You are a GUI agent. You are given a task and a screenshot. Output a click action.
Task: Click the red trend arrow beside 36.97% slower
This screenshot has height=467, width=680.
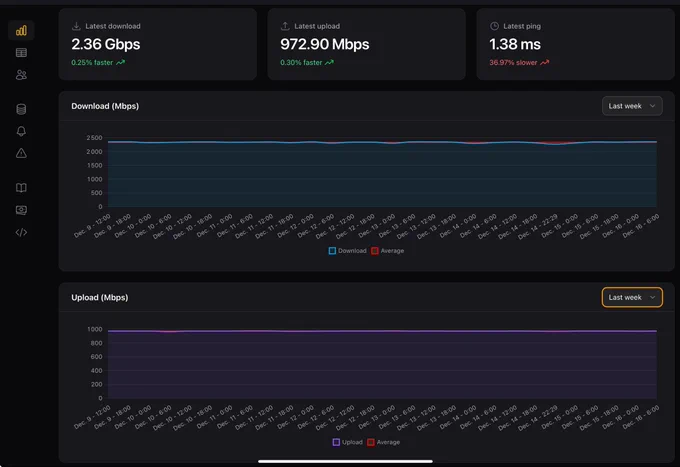pyautogui.click(x=545, y=62)
